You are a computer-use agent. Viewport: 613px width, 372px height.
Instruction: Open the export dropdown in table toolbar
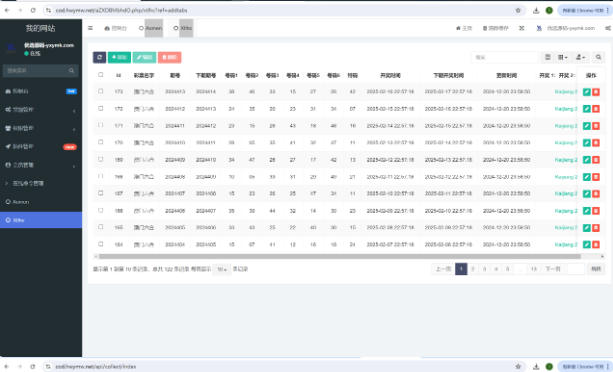[x=581, y=57]
